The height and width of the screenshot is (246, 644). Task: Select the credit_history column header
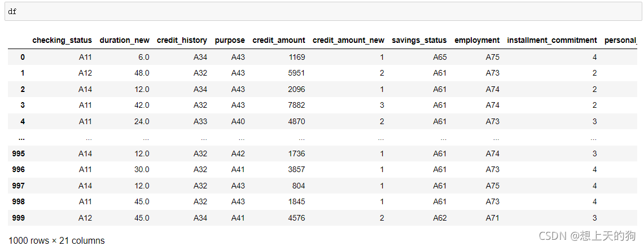182,40
